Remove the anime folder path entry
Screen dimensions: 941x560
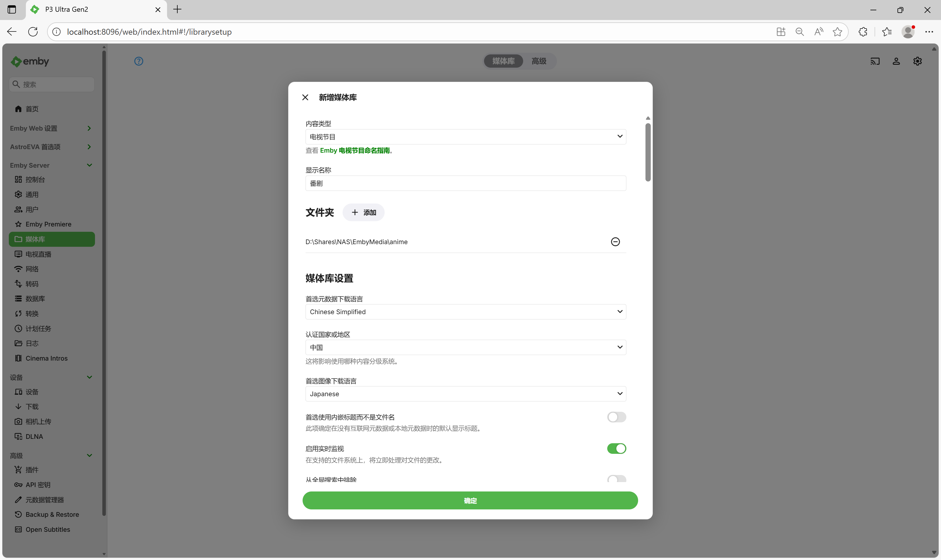(x=615, y=241)
